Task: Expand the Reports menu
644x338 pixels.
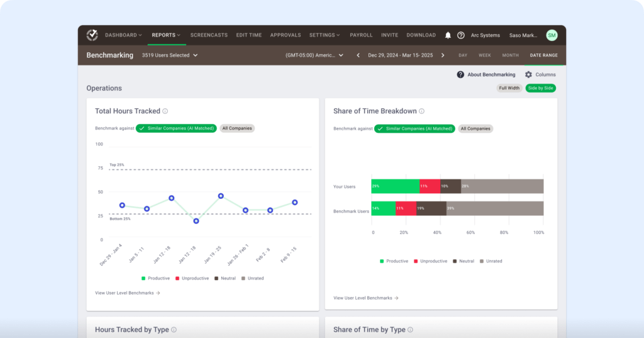Action: pos(166,35)
